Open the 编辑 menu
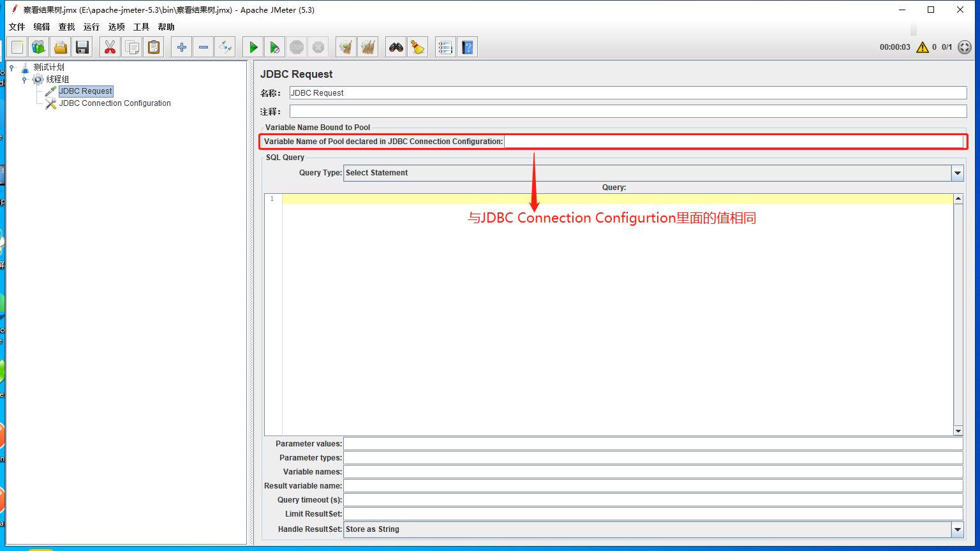Image resolution: width=980 pixels, height=551 pixels. pyautogui.click(x=41, y=27)
